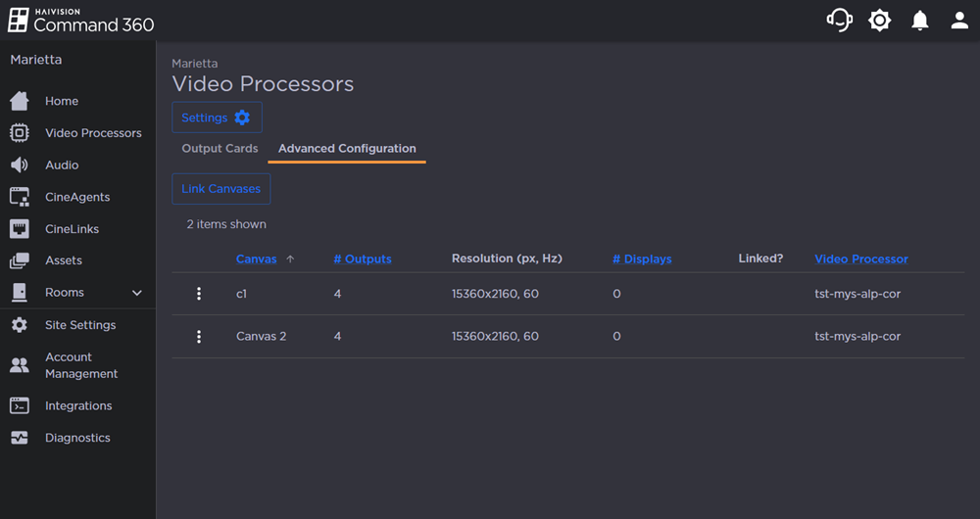Open the user profile icon
Screen dimensions: 980x519
[959, 21]
